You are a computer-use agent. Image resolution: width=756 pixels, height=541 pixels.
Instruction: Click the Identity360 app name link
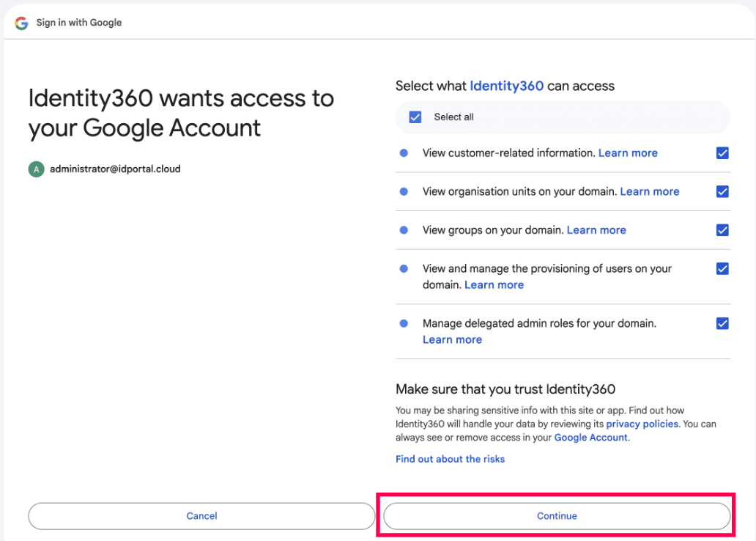point(506,86)
